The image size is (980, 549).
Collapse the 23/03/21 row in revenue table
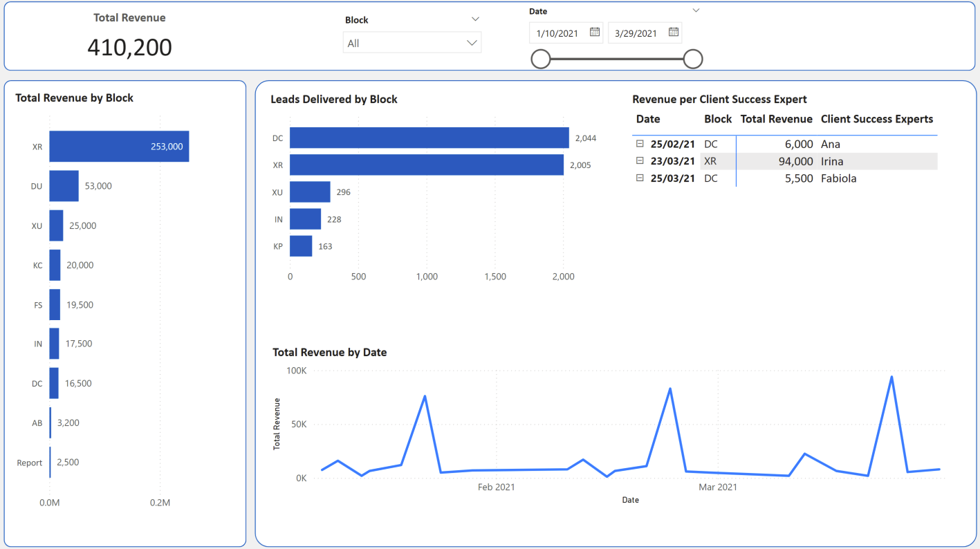[640, 160]
